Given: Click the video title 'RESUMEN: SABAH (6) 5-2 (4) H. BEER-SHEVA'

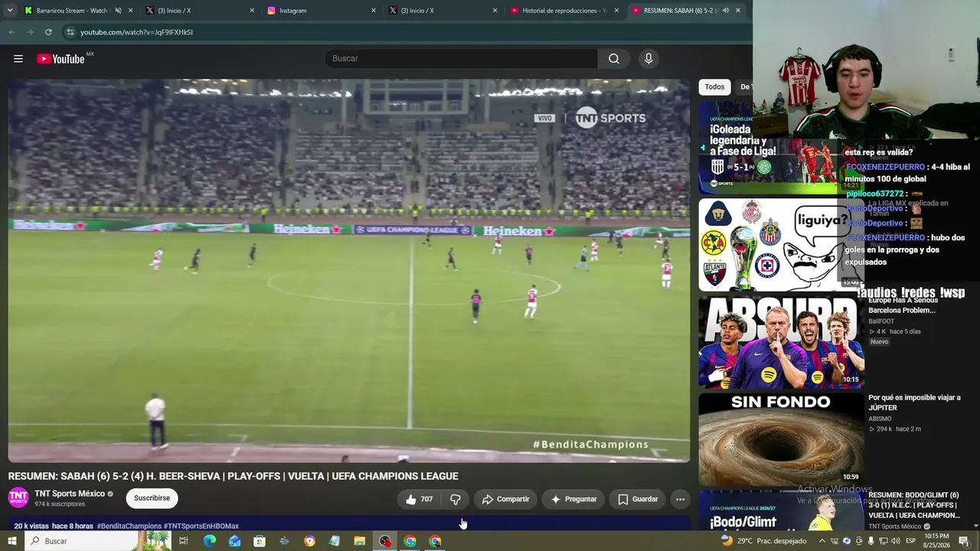Looking at the screenshot, I should pyautogui.click(x=234, y=476).
